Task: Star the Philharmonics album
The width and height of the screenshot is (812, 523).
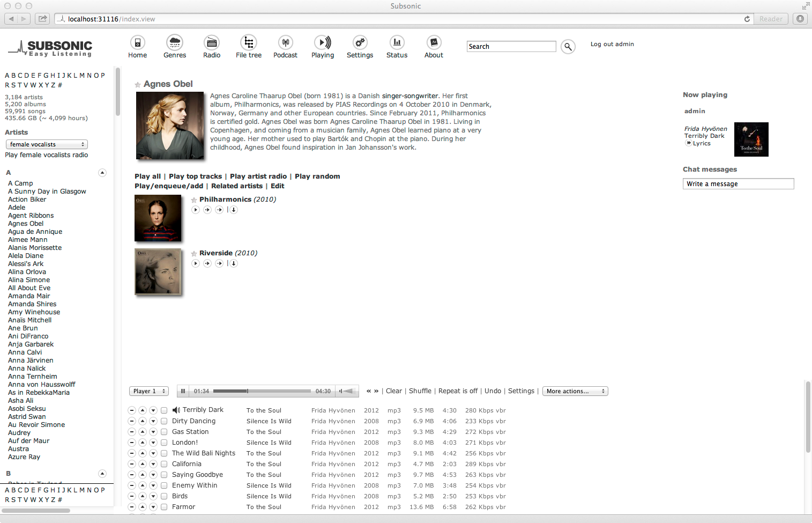Action: point(194,200)
